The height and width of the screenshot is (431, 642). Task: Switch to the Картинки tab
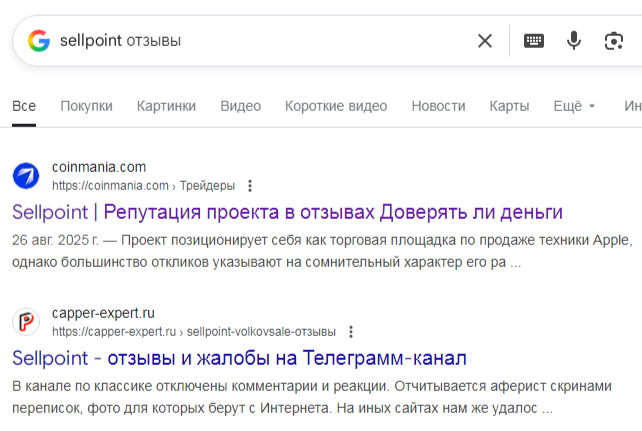tap(166, 106)
